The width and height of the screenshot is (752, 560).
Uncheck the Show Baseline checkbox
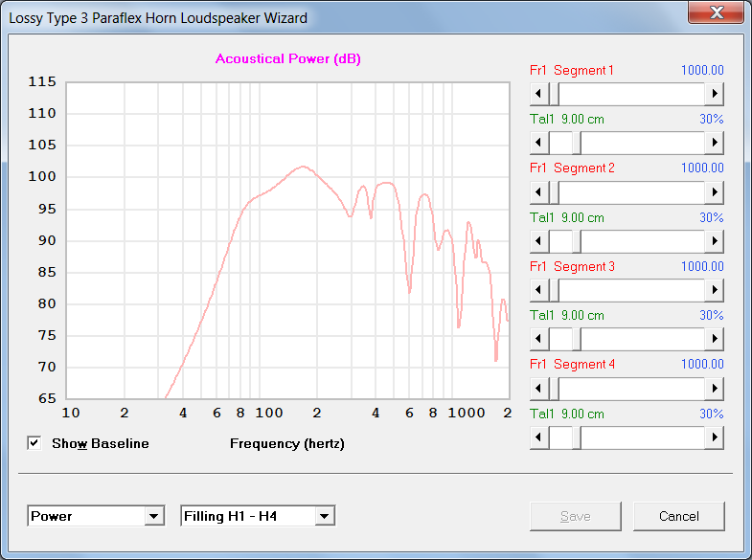pyautogui.click(x=34, y=443)
